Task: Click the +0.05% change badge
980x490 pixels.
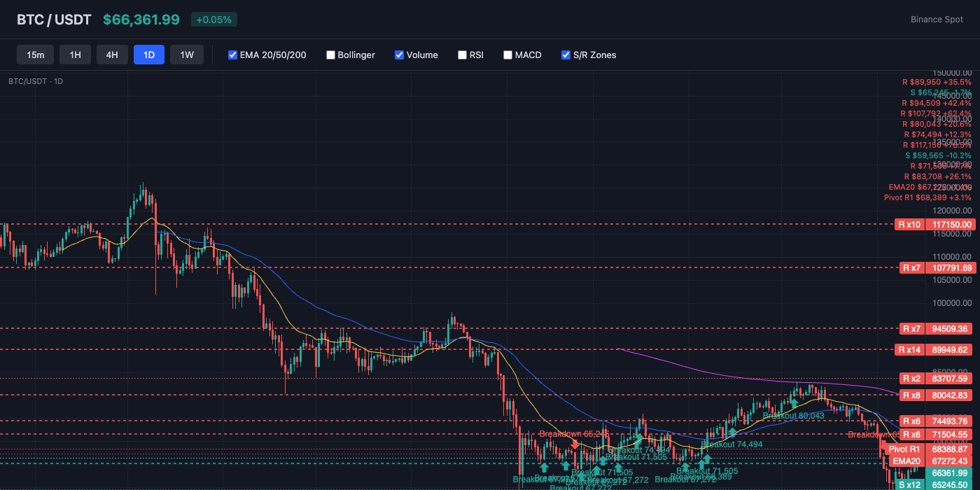Action: pyautogui.click(x=214, y=20)
